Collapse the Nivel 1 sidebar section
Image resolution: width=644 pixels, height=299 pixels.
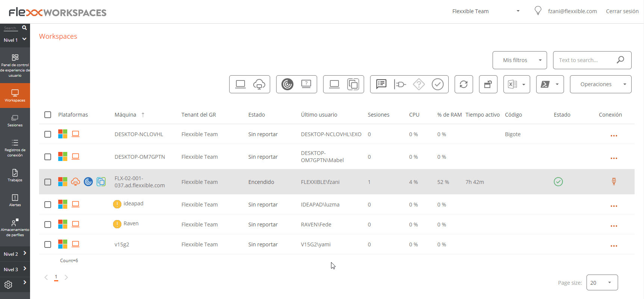[x=15, y=40]
